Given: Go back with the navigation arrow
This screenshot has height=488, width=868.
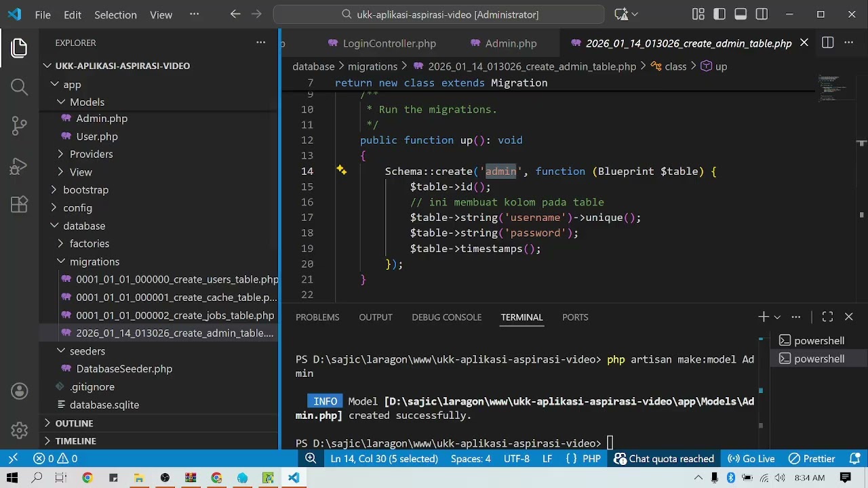Looking at the screenshot, I should click(235, 14).
